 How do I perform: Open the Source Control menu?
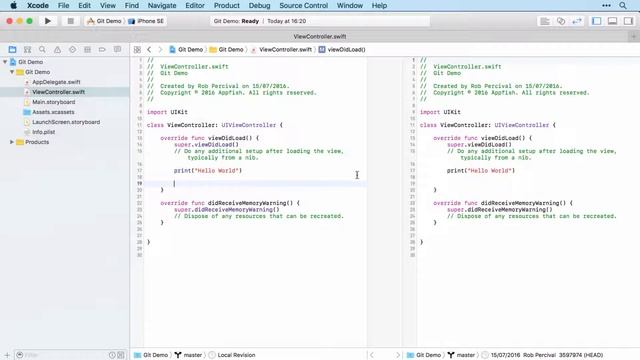pos(304,5)
